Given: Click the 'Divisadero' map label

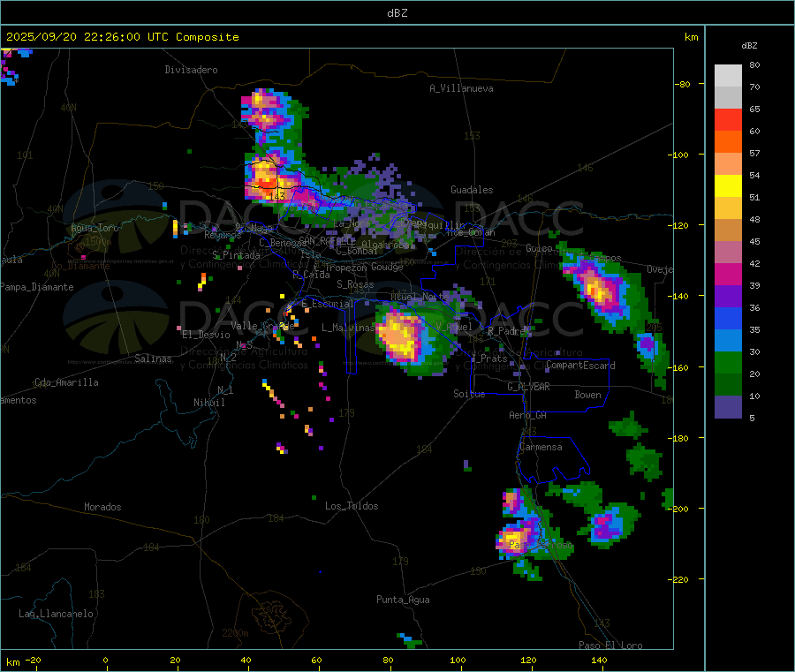Looking at the screenshot, I should coord(191,70).
